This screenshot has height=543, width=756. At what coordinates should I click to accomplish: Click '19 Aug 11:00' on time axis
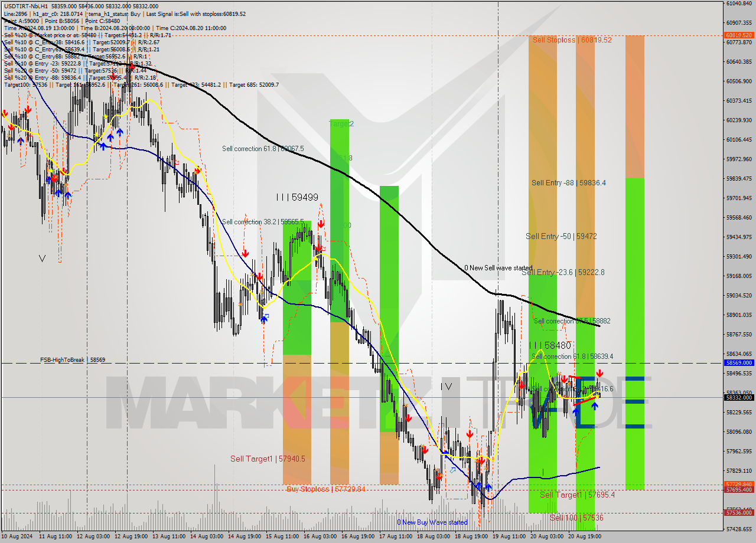pos(509,538)
